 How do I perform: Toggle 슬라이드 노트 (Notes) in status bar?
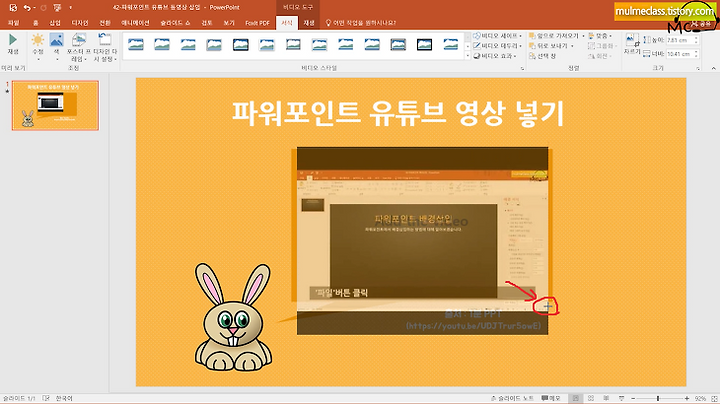pos(512,398)
